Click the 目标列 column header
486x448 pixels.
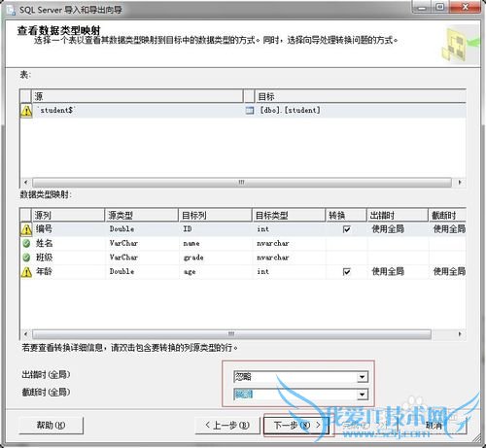[x=216, y=215]
